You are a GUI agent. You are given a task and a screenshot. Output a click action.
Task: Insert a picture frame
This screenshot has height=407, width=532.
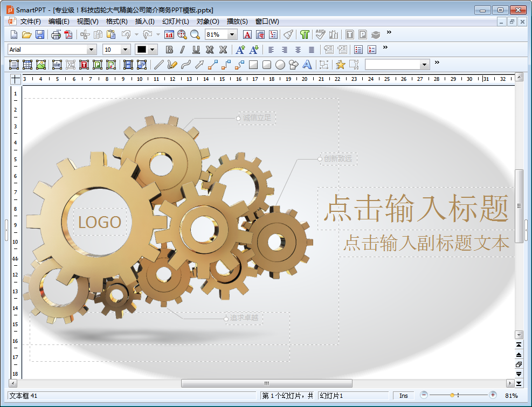[x=41, y=65]
